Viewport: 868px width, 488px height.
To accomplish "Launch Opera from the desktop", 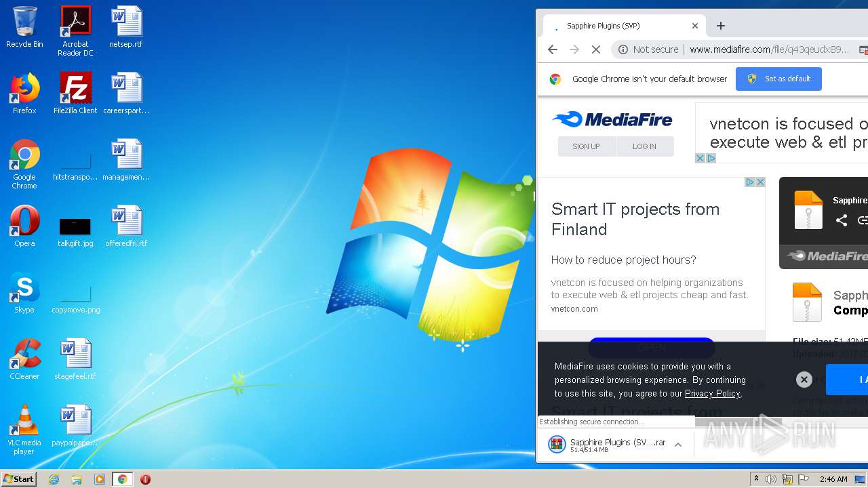I will tap(24, 226).
